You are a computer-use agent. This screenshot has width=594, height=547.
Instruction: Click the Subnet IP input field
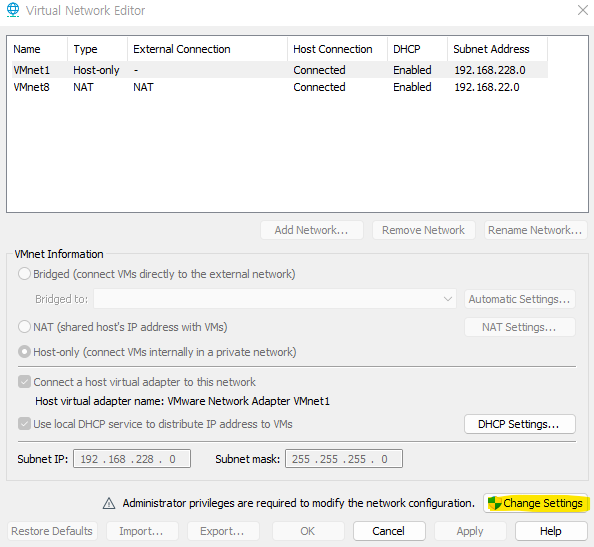(132, 459)
